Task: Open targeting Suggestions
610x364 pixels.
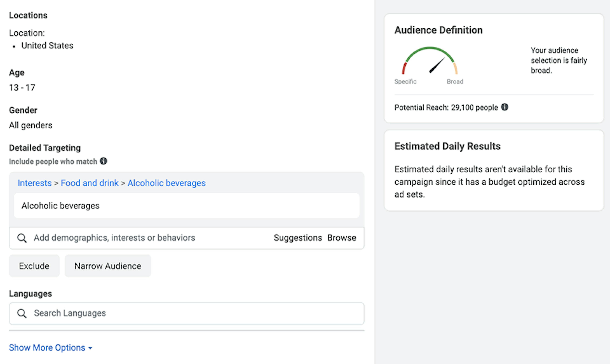Action: (x=298, y=238)
